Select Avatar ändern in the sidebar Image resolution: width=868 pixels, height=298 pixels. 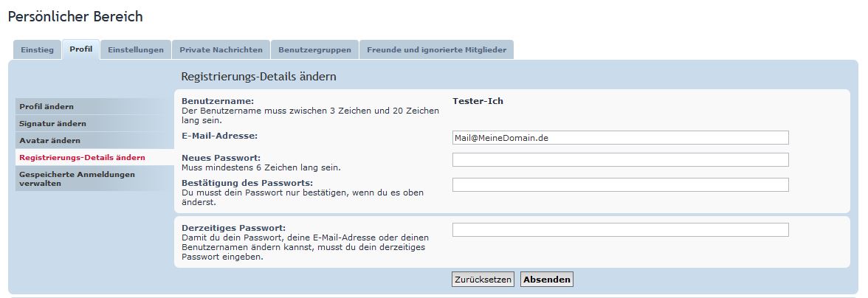(x=49, y=140)
